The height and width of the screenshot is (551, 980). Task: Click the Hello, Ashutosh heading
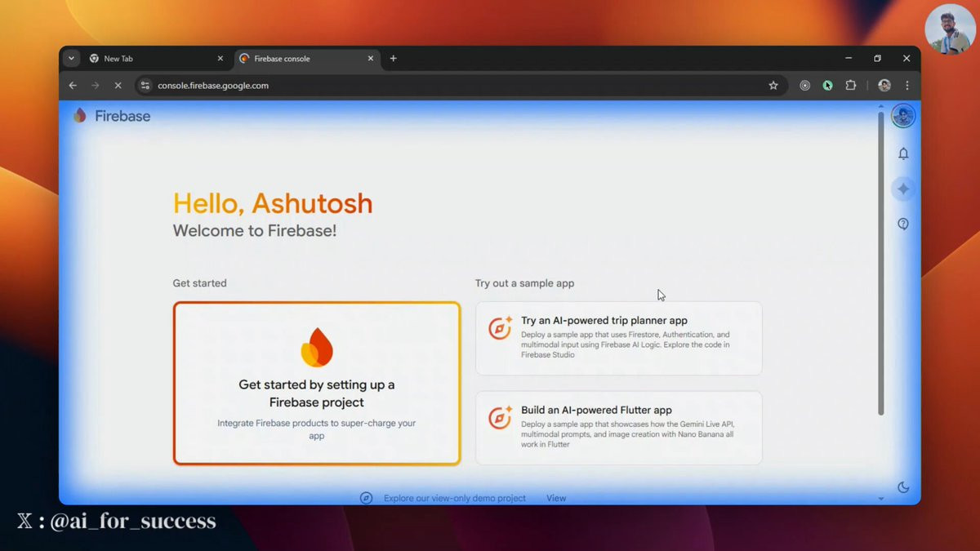(x=273, y=203)
